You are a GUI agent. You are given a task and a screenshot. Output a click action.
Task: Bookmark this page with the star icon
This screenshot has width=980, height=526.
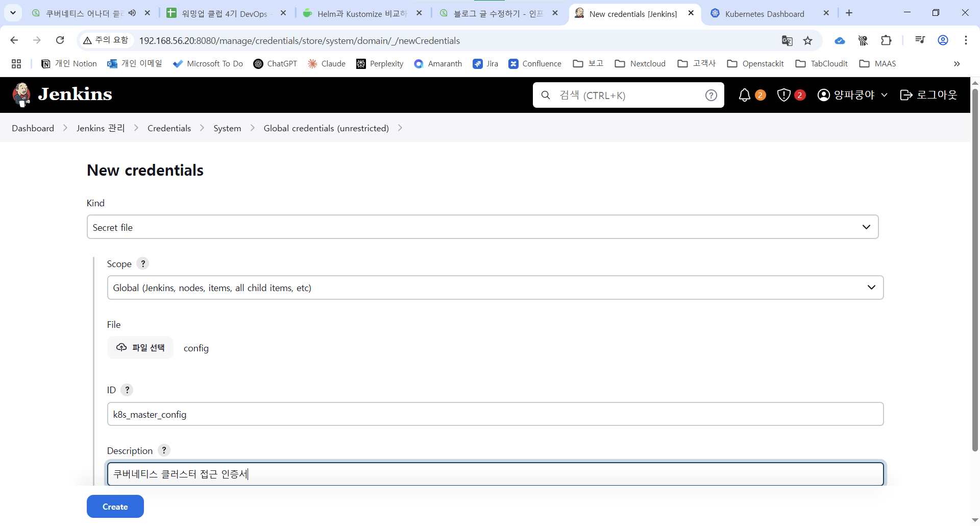click(x=807, y=40)
